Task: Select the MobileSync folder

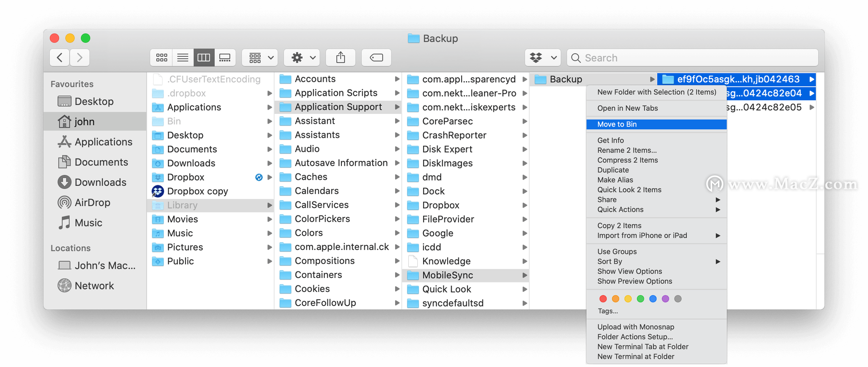Action: click(x=466, y=275)
